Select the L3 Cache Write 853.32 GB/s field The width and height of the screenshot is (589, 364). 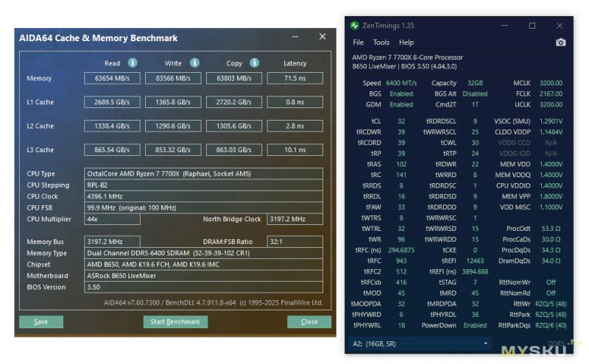point(173,150)
